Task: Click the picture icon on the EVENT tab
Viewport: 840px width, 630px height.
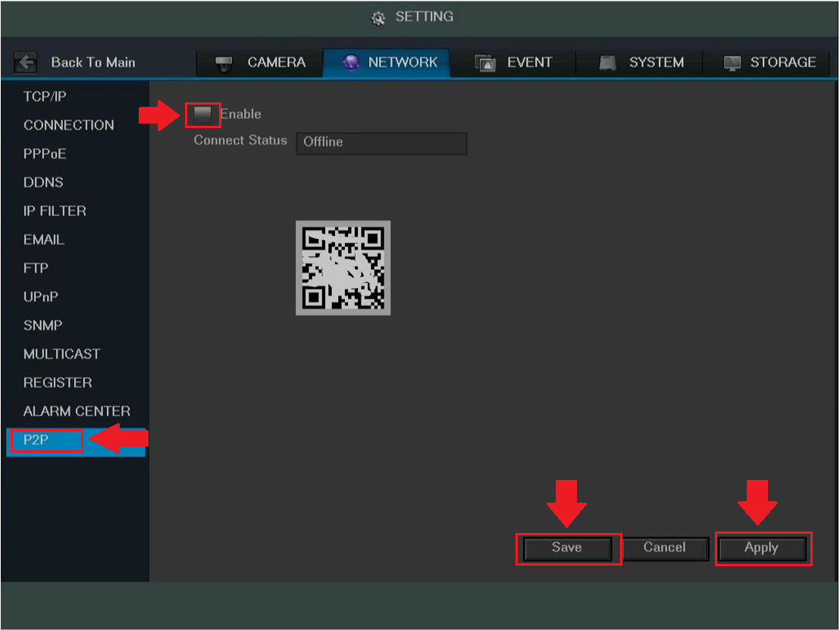Action: tap(486, 62)
